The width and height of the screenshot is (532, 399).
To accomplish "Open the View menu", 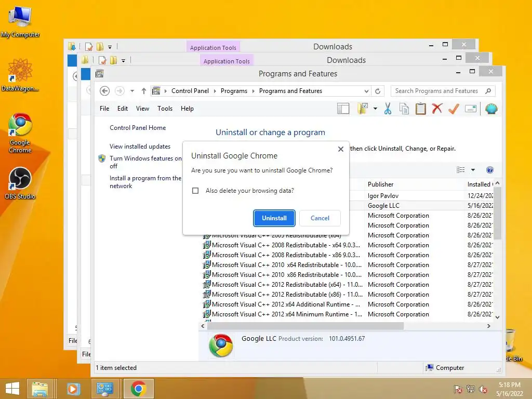I will coord(142,109).
